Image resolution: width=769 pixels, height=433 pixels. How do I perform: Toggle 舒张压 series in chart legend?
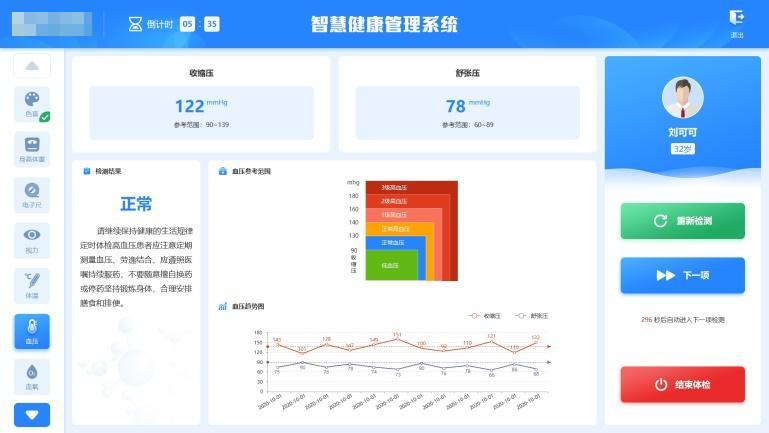(531, 315)
